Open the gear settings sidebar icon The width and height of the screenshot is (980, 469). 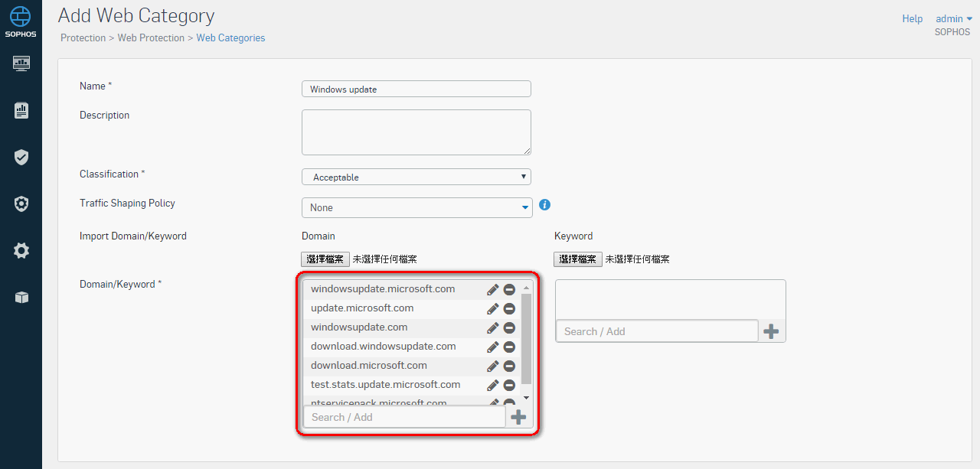coord(21,250)
